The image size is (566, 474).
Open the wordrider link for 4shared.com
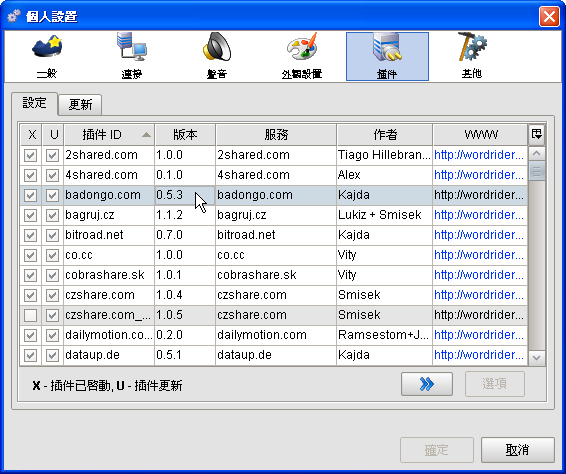479,175
